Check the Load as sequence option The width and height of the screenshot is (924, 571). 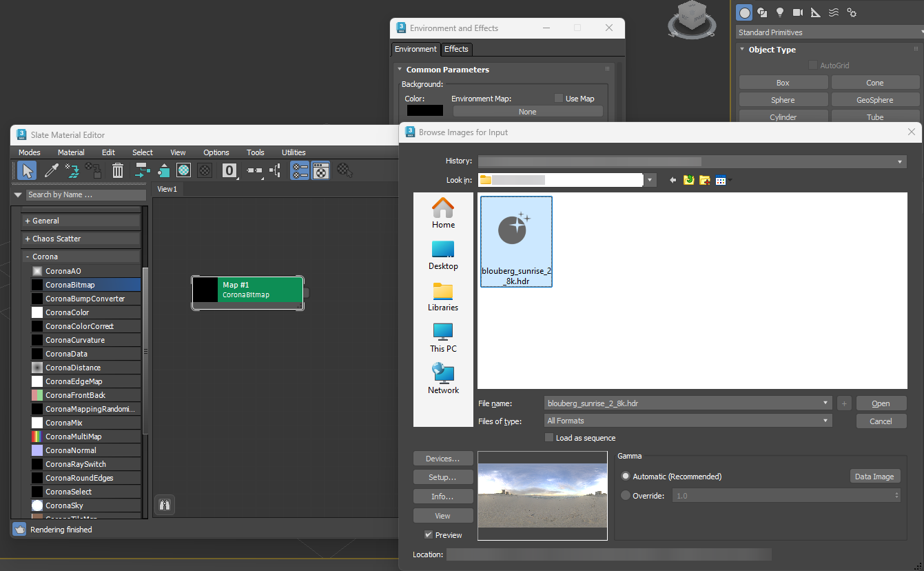549,437
